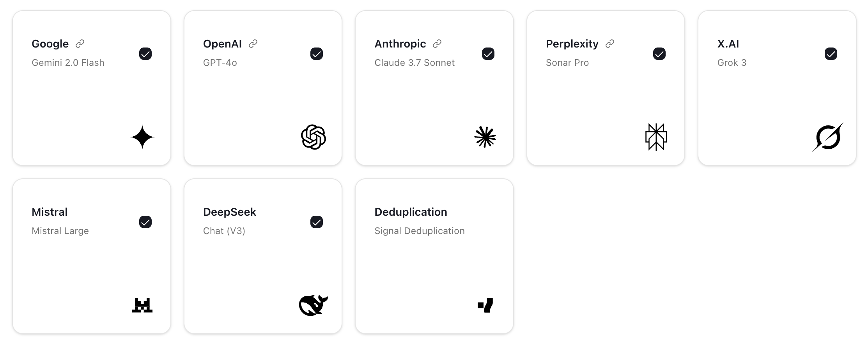Click the Anthropic starburst logo icon
Viewport: 868px width, 345px height.
485,137
